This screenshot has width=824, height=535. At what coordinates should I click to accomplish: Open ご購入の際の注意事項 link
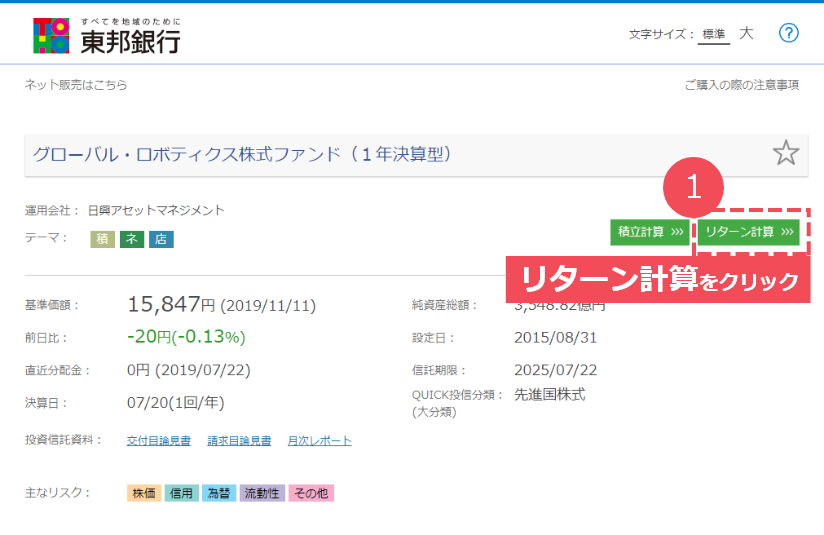pos(741,85)
